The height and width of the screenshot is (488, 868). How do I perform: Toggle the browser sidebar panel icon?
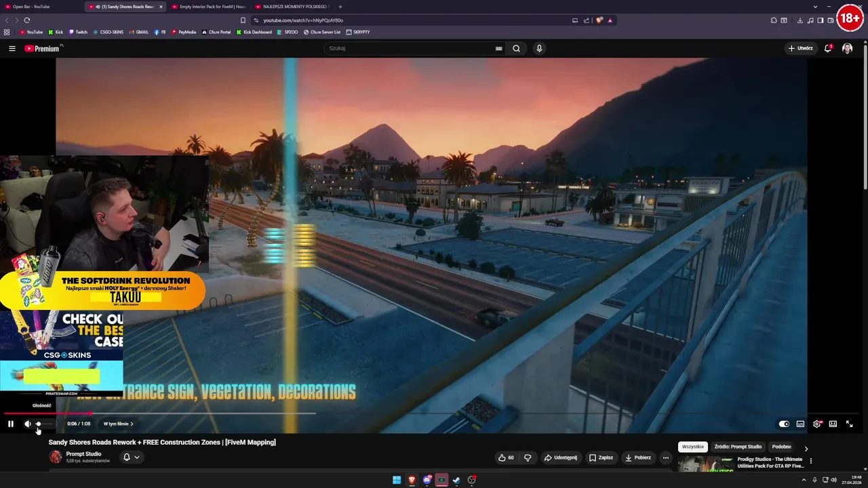point(821,20)
